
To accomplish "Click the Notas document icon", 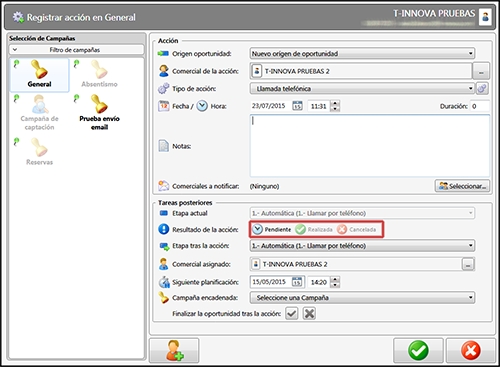I will [x=163, y=146].
